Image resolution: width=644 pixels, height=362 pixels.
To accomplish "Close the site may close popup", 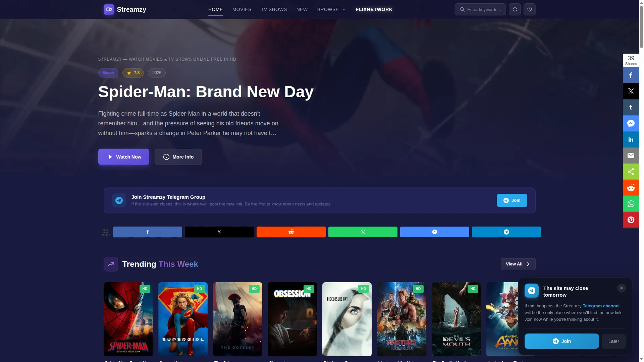I will 621,288.
